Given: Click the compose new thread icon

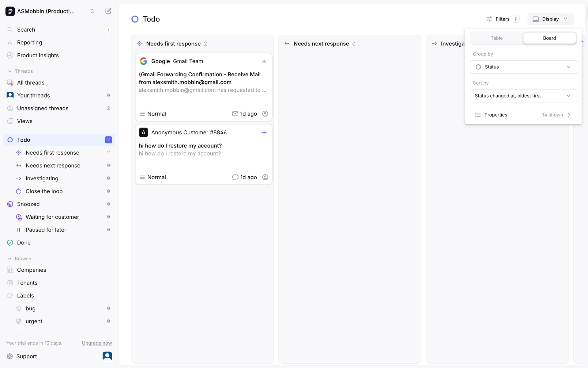Looking at the screenshot, I should tap(108, 11).
